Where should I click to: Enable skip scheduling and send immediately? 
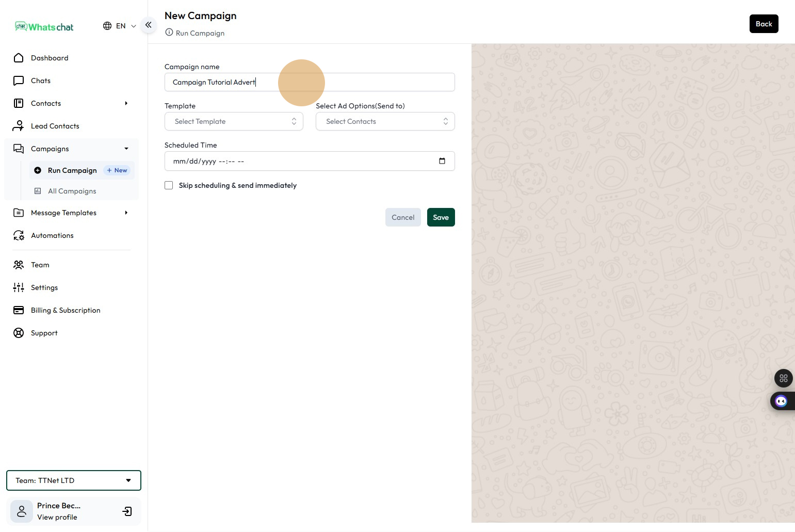point(169,185)
